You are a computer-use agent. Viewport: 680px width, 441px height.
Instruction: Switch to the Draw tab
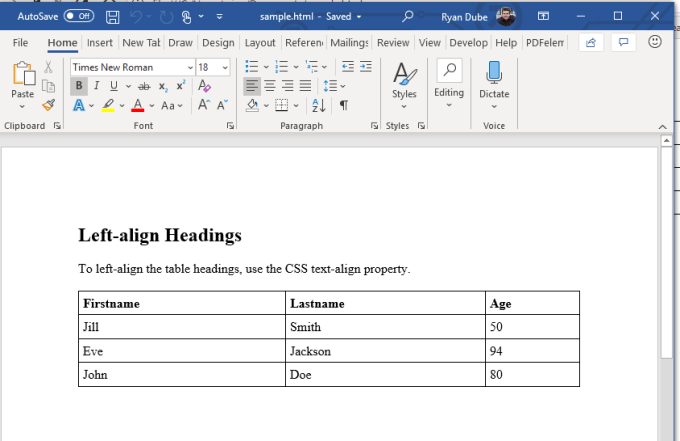(x=180, y=42)
